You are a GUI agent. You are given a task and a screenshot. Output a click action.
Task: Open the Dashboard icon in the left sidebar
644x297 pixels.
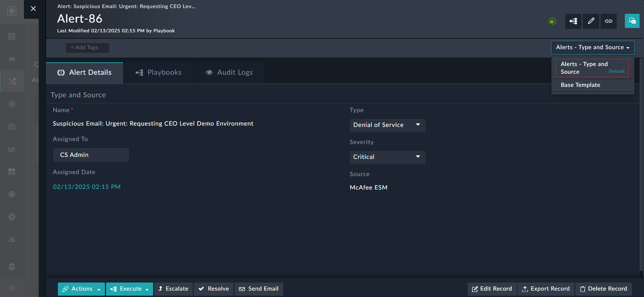(12, 36)
